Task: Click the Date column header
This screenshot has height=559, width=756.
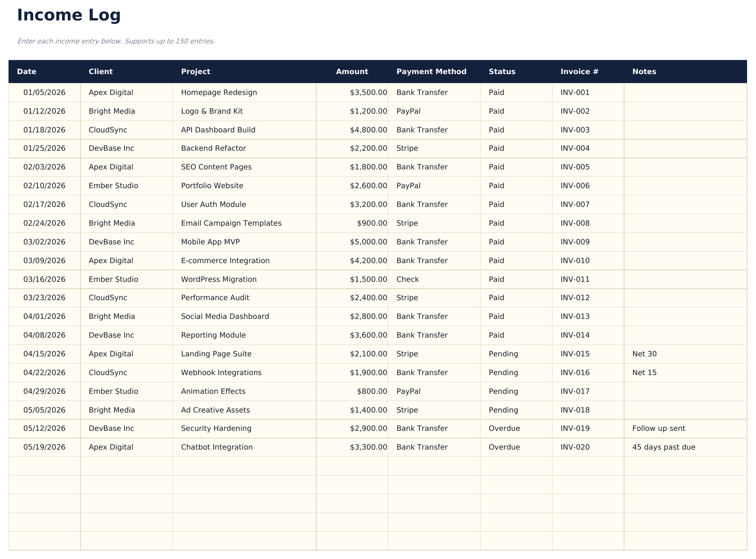Action: click(26, 72)
